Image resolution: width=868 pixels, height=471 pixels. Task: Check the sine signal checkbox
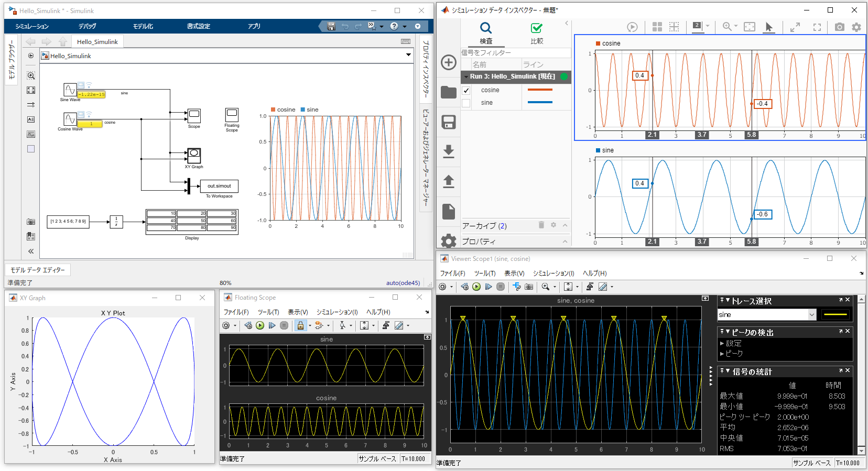[x=466, y=103]
